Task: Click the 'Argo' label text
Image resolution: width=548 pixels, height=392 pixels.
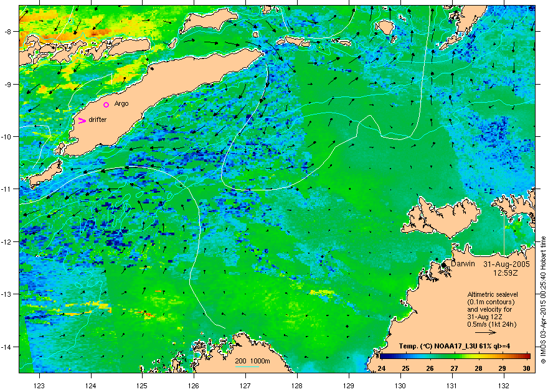Action: [x=121, y=104]
